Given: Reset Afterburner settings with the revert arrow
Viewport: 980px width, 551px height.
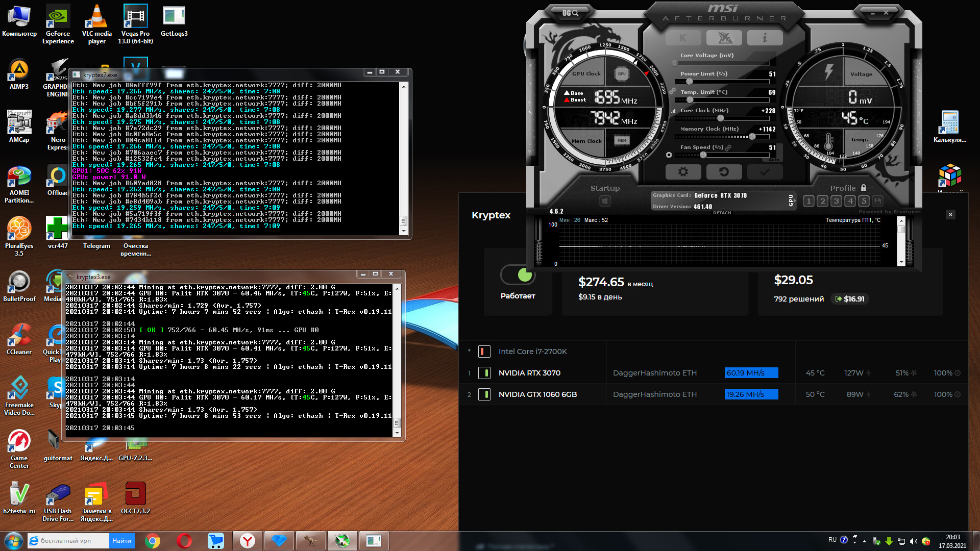Looking at the screenshot, I should [724, 172].
